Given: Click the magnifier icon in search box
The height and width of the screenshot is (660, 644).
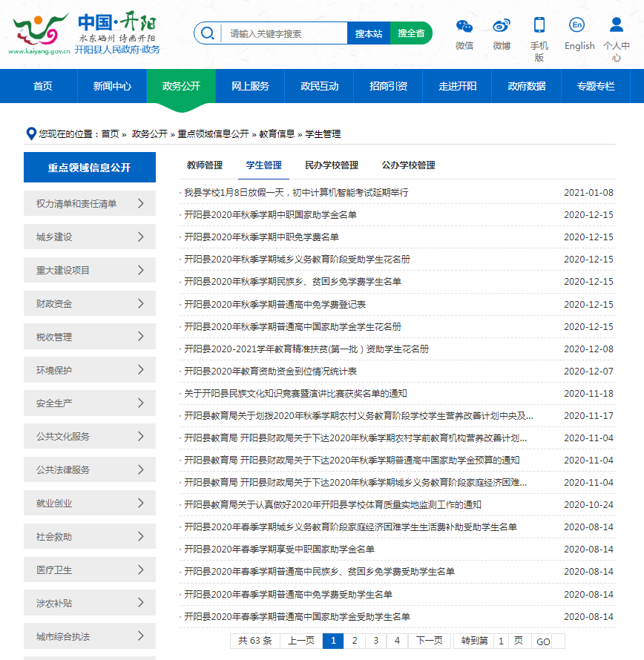Looking at the screenshot, I should pyautogui.click(x=208, y=33).
